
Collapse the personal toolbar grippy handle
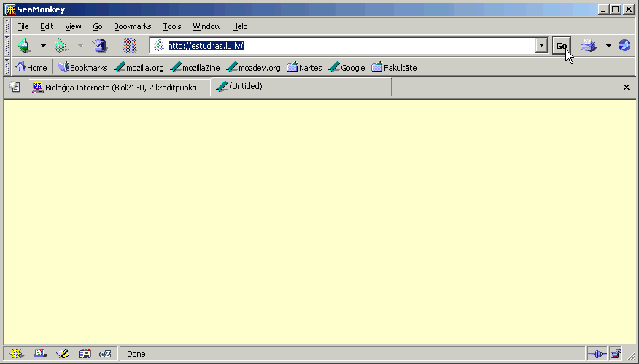coord(7,67)
